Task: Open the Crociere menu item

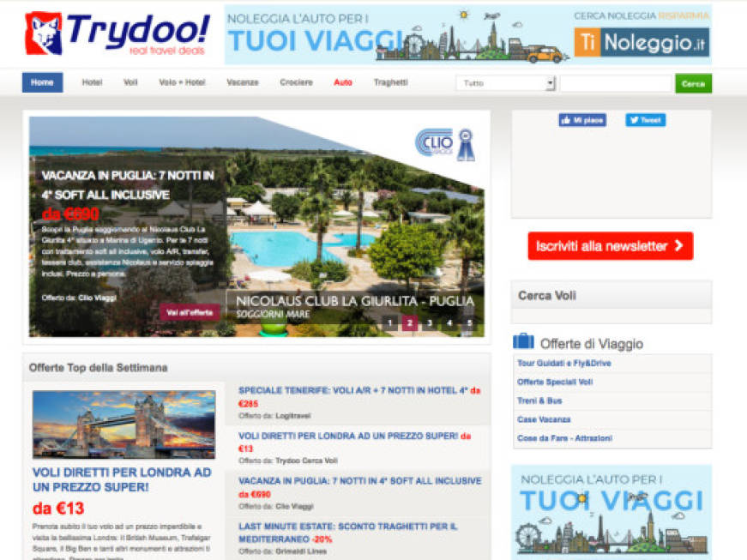Action: tap(297, 82)
